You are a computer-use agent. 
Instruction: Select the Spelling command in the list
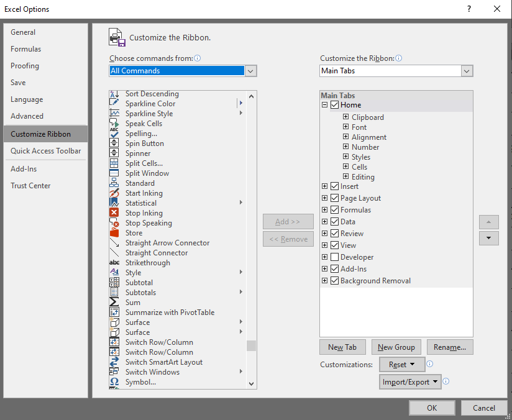coord(141,133)
